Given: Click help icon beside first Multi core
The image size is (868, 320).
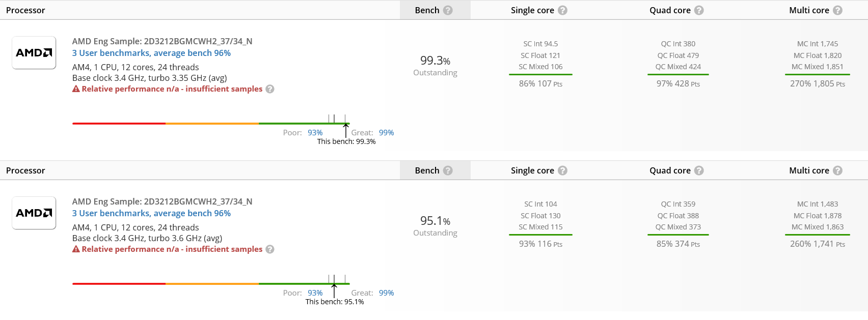Looking at the screenshot, I should pos(837,10).
